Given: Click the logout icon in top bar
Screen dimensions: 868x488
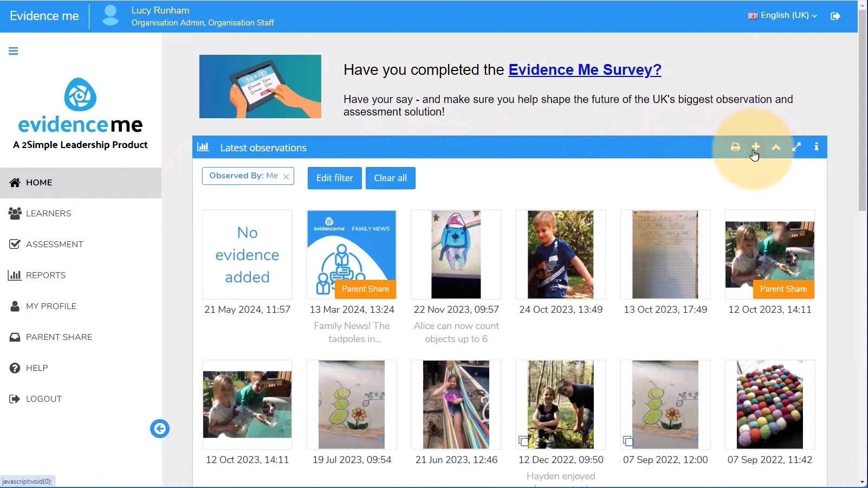Looking at the screenshot, I should (835, 16).
